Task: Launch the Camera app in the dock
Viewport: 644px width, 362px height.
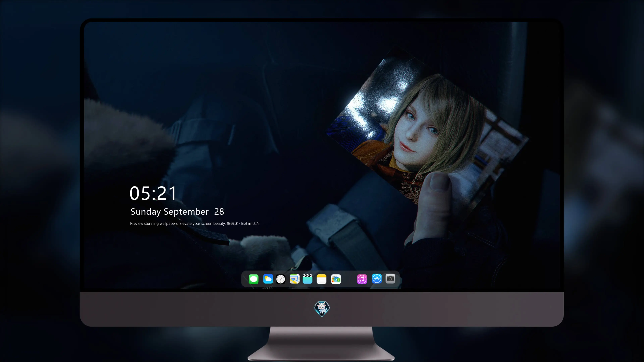Action: 390,279
